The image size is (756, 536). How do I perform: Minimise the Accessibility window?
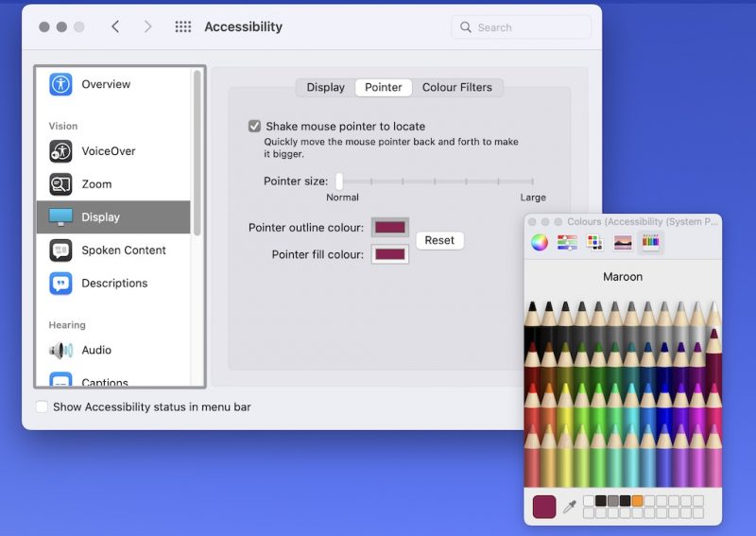click(61, 27)
